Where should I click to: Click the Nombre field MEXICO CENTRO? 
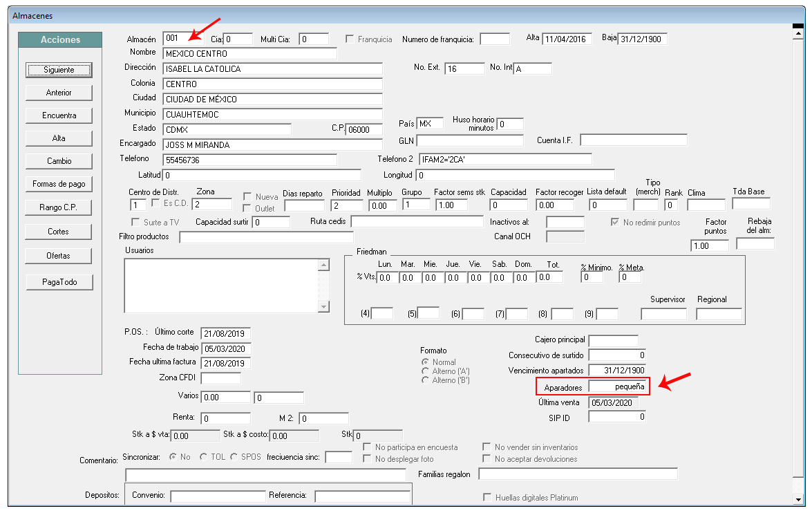(249, 53)
